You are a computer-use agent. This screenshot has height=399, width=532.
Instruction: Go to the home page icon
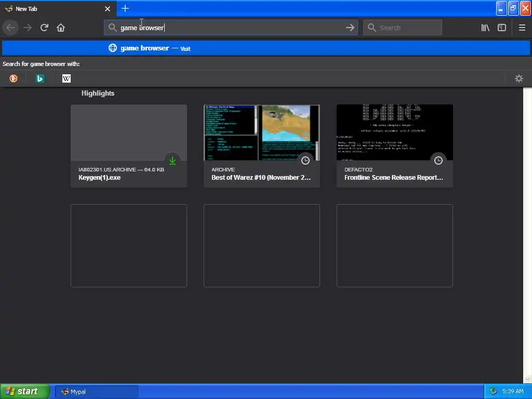[x=61, y=28]
